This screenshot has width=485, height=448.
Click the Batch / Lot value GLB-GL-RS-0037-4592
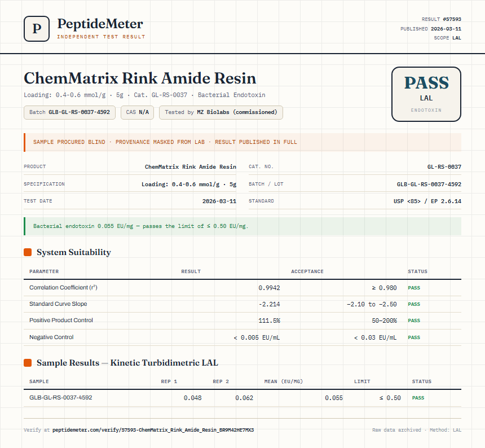click(x=429, y=184)
